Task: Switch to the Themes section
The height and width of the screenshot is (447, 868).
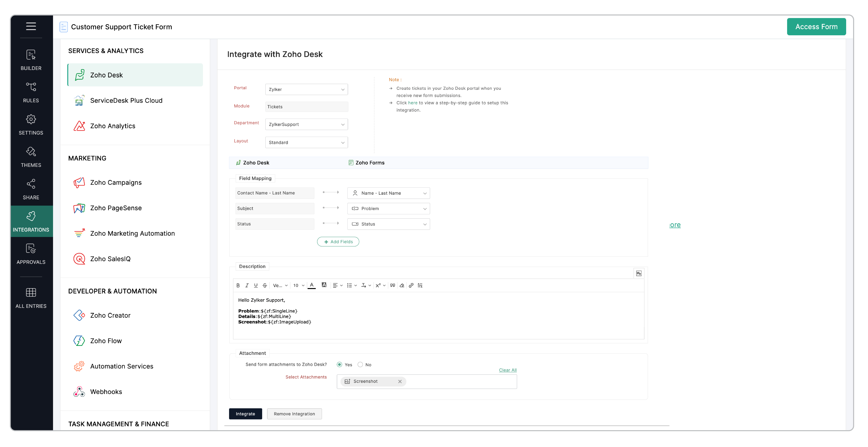Action: click(x=31, y=157)
